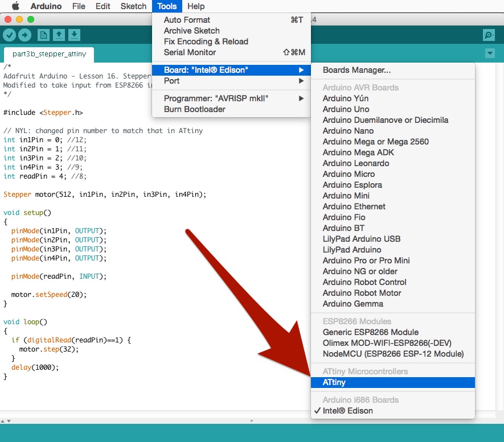Image resolution: width=504 pixels, height=442 pixels.
Task: Select Arduino Robot Motor board
Action: tap(393, 293)
